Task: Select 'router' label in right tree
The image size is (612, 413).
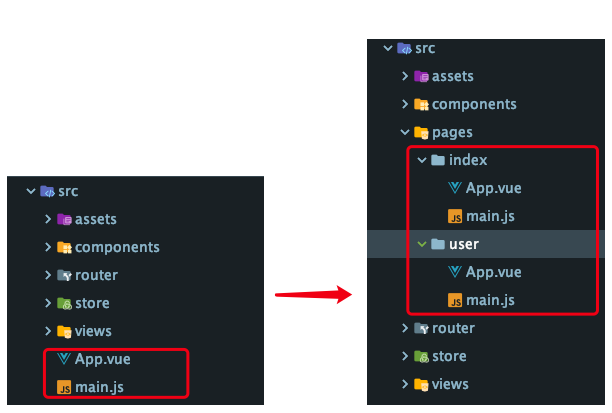Action: 453,328
